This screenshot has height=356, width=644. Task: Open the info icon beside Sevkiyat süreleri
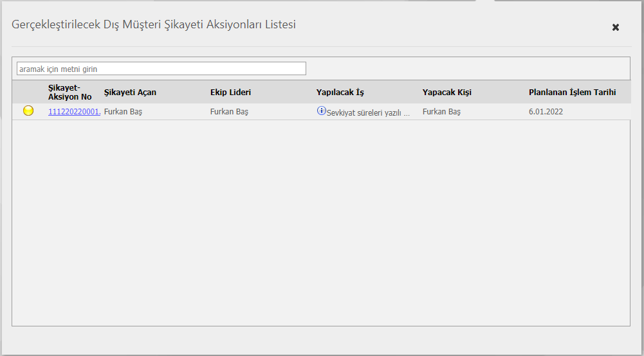click(x=321, y=111)
